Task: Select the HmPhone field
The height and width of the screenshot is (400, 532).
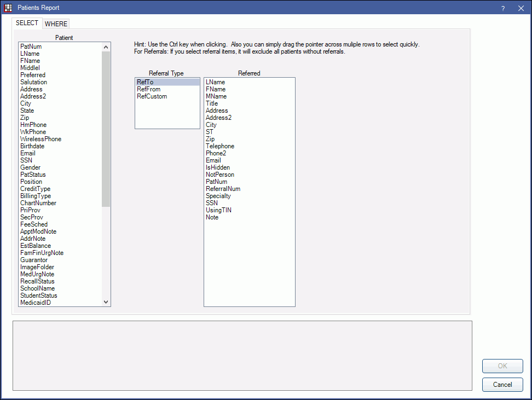Action: point(60,125)
